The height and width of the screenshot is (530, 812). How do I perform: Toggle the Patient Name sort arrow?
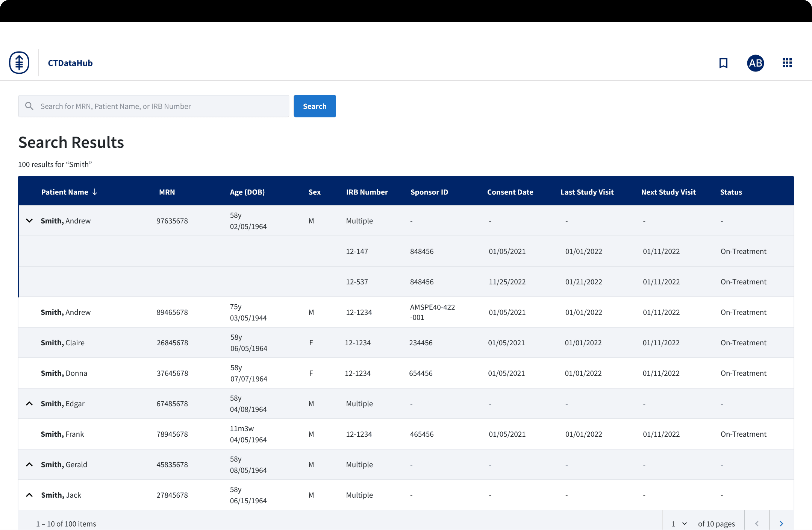pyautogui.click(x=95, y=192)
